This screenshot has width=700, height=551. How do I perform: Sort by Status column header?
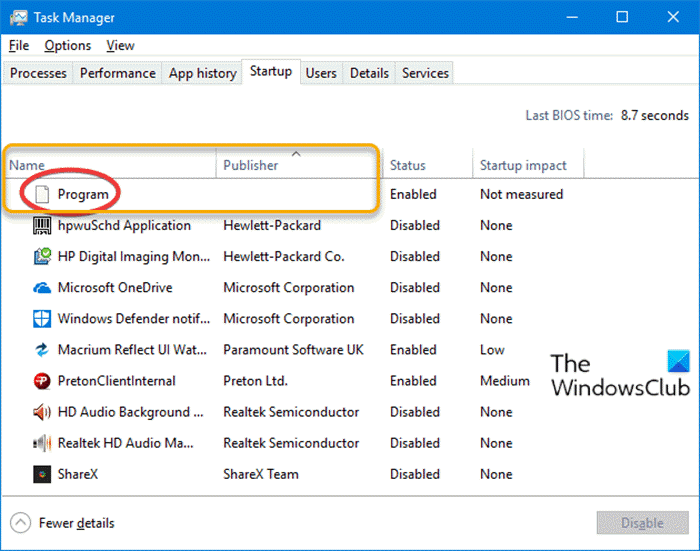coord(407,165)
